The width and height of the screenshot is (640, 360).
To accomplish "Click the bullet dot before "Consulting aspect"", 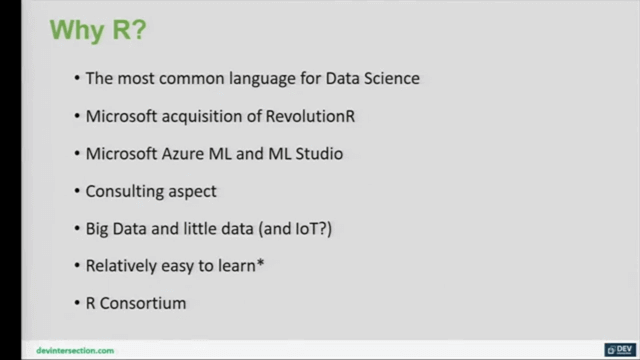I will tap(77, 191).
